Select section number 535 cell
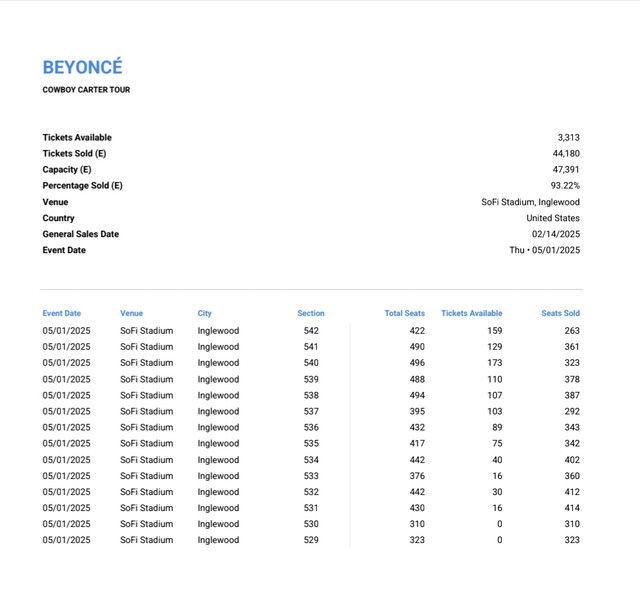The width and height of the screenshot is (640, 606). pos(311,443)
